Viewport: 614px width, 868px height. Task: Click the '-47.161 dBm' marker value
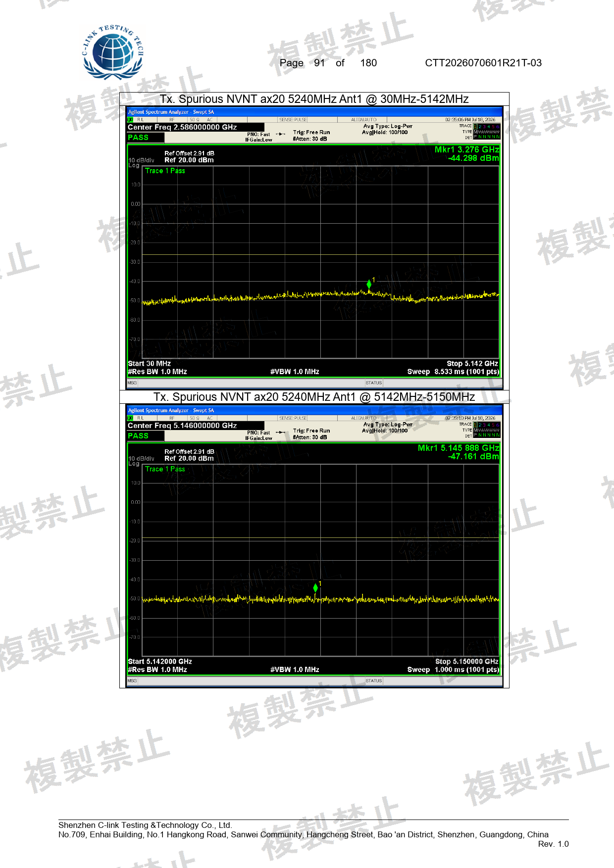(473, 457)
